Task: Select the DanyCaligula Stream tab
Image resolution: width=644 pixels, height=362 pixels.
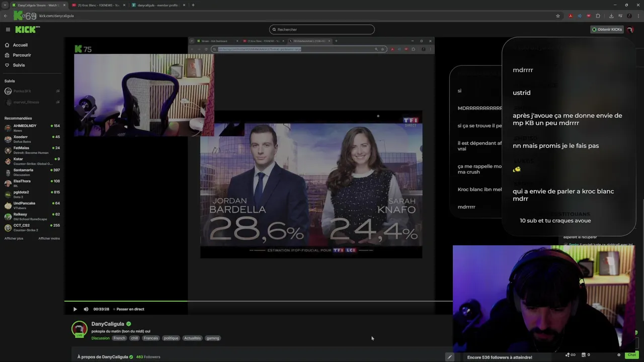Action: [x=38, y=5]
